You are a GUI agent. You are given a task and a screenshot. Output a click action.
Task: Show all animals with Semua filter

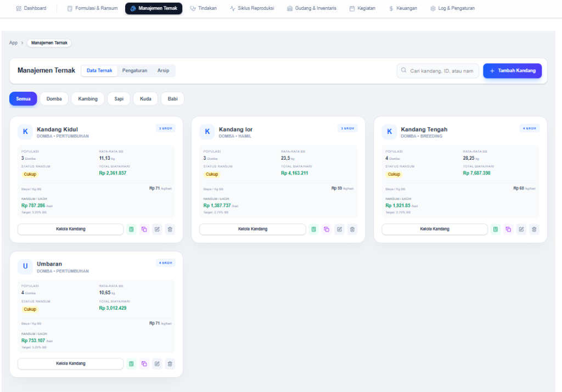(23, 99)
